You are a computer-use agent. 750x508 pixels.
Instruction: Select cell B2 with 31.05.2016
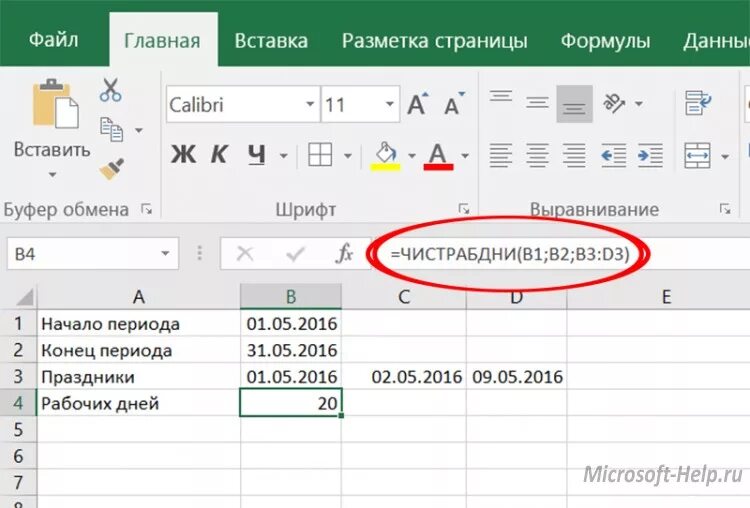[x=291, y=350]
